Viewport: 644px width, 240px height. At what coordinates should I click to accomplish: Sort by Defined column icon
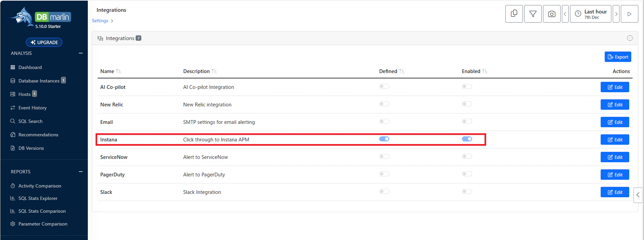[402, 71]
